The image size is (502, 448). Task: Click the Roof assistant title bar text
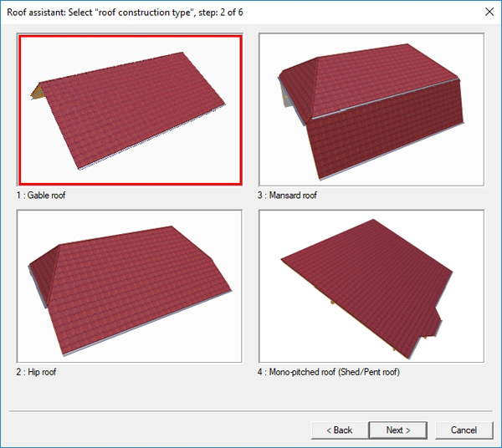coord(125,12)
